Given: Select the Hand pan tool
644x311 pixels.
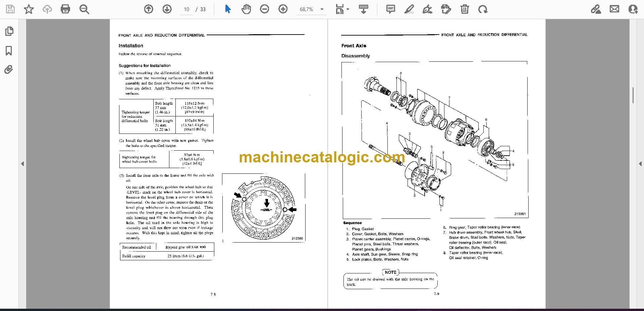Looking at the screenshot, I should point(246,9).
